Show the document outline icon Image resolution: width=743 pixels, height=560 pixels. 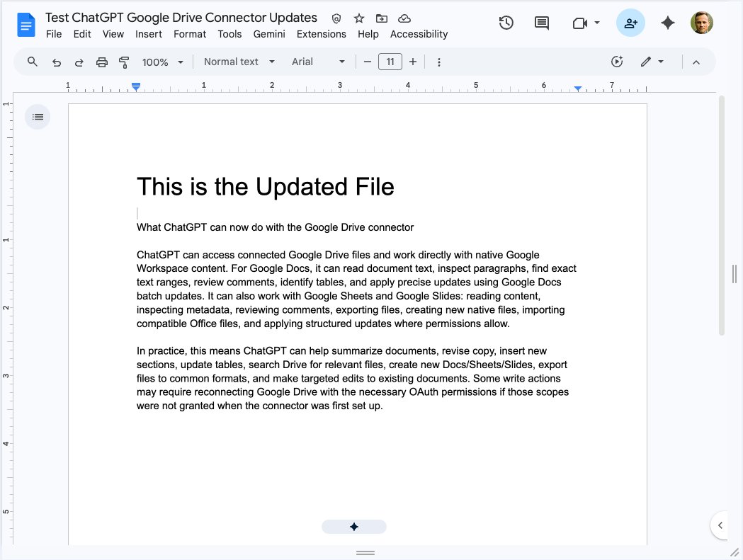tap(38, 117)
